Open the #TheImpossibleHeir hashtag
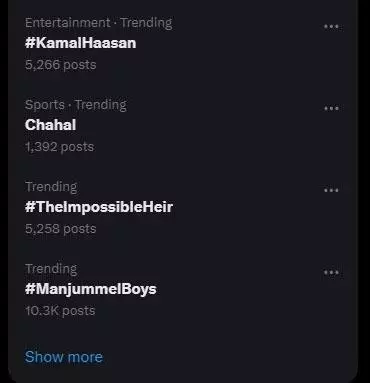The width and height of the screenshot is (370, 383). [x=99, y=207]
